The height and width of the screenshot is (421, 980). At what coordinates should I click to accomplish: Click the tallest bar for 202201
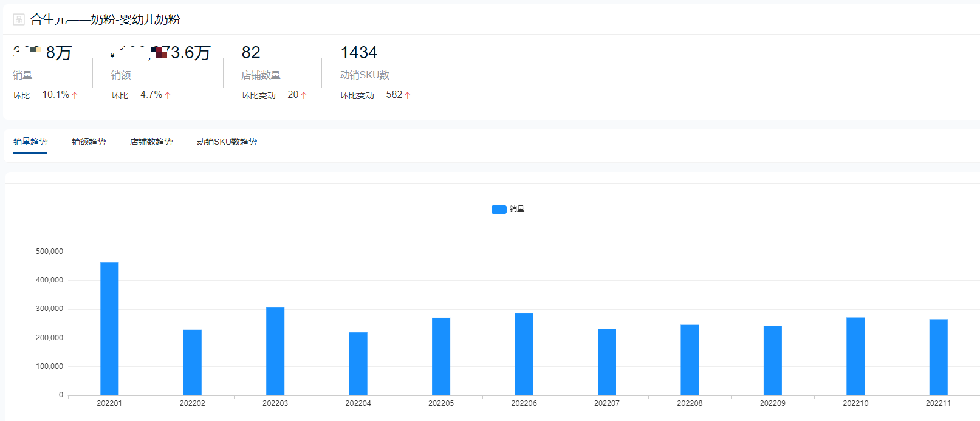pos(109,329)
